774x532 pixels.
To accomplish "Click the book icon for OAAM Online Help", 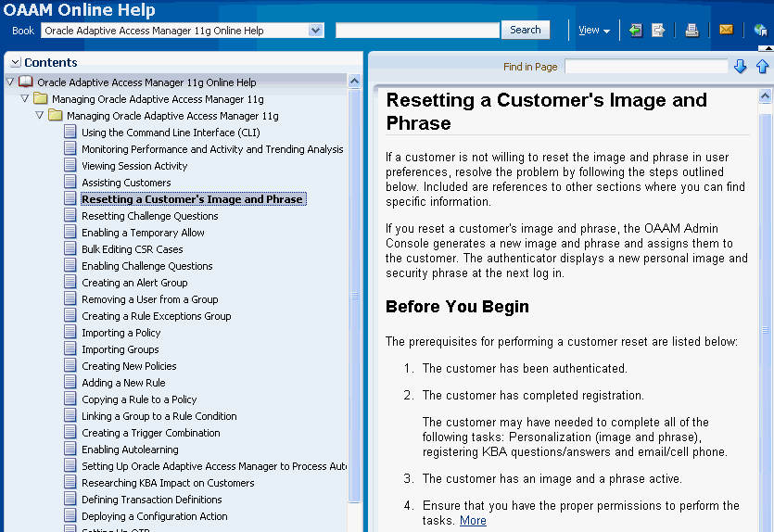I will pyautogui.click(x=25, y=82).
